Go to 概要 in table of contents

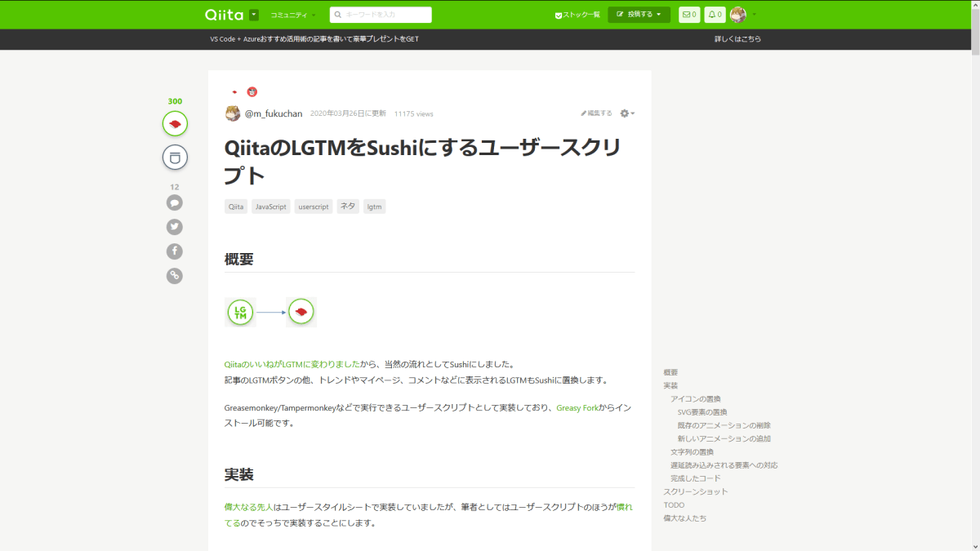[x=670, y=372]
